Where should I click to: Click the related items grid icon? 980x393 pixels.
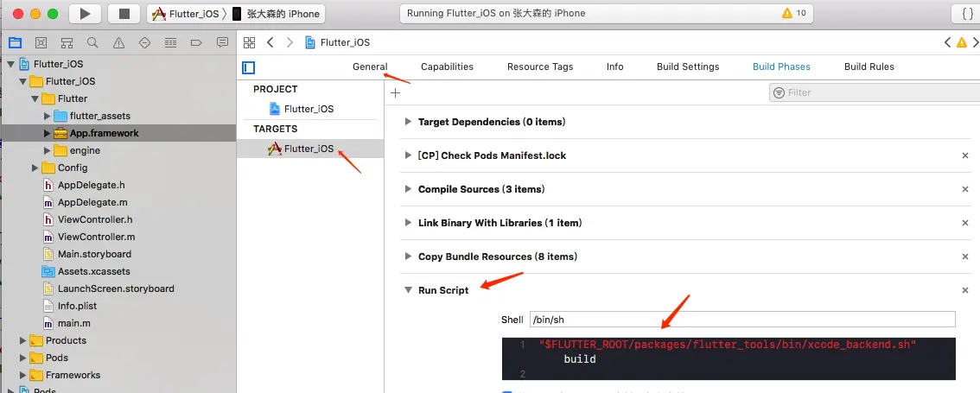point(250,42)
